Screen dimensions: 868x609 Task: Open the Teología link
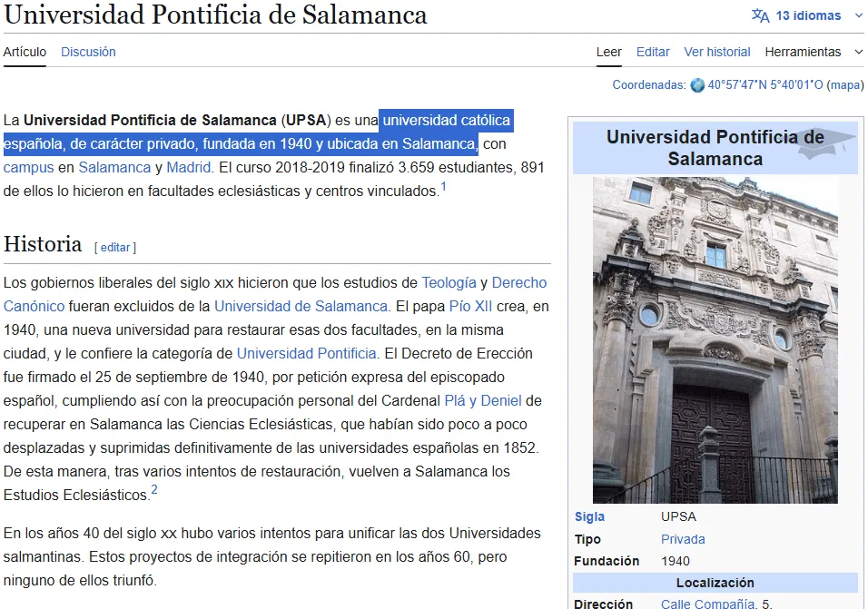[x=449, y=282]
